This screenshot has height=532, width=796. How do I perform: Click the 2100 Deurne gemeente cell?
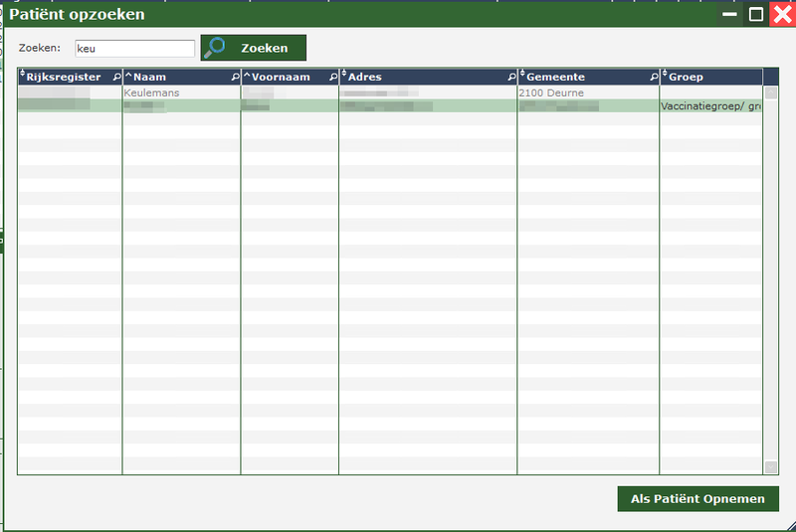[551, 92]
